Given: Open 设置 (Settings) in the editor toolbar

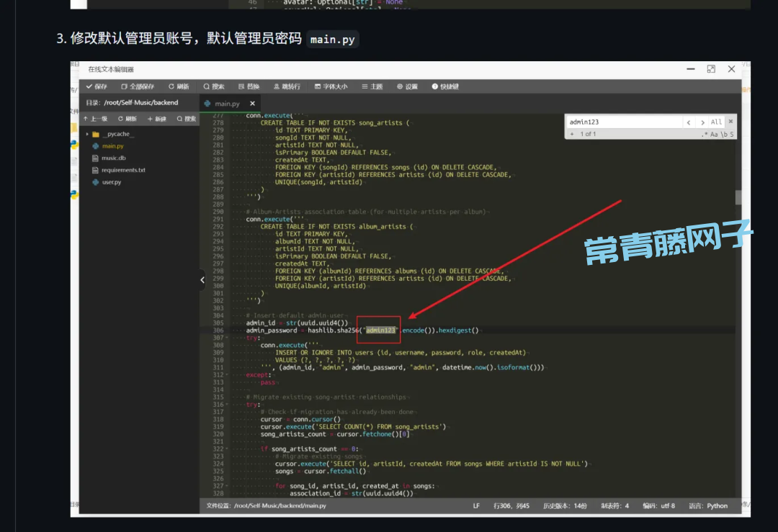Looking at the screenshot, I should (407, 86).
